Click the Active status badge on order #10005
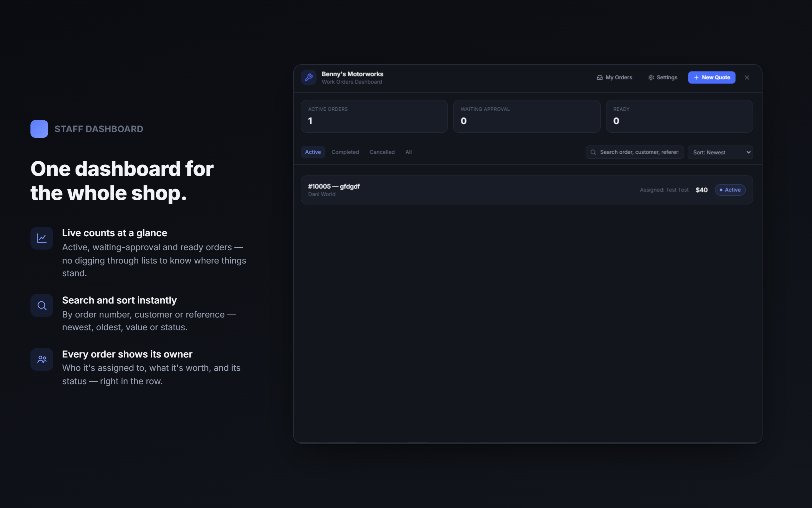812x508 pixels. pyautogui.click(x=730, y=190)
